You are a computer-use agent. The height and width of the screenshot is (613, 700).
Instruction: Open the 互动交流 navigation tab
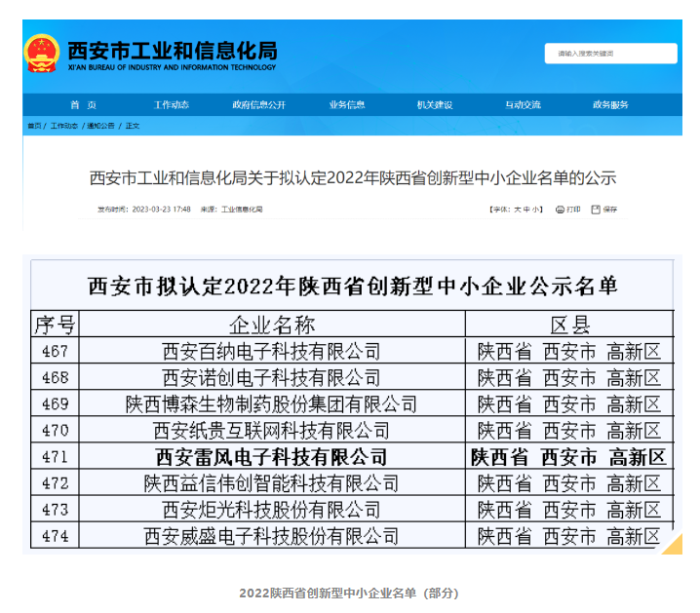point(523,105)
